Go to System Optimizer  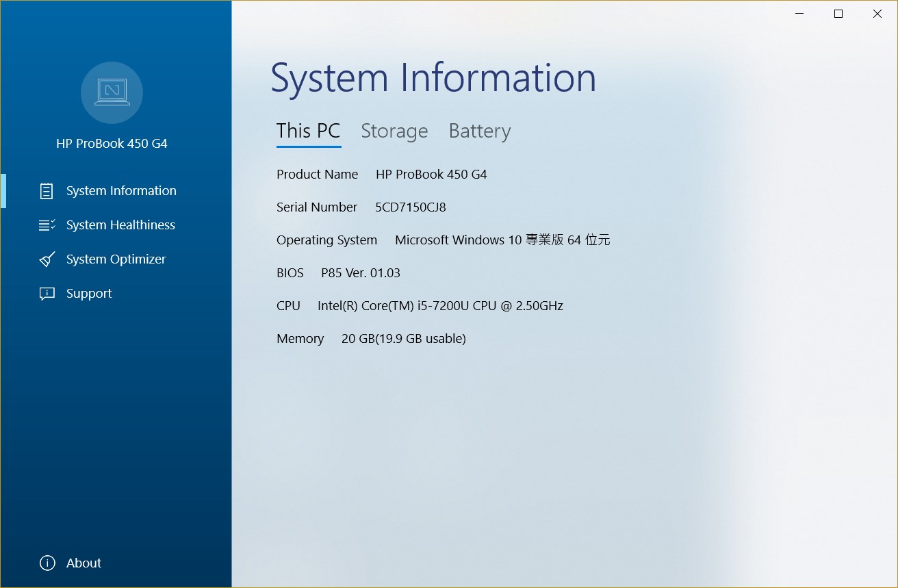116,259
